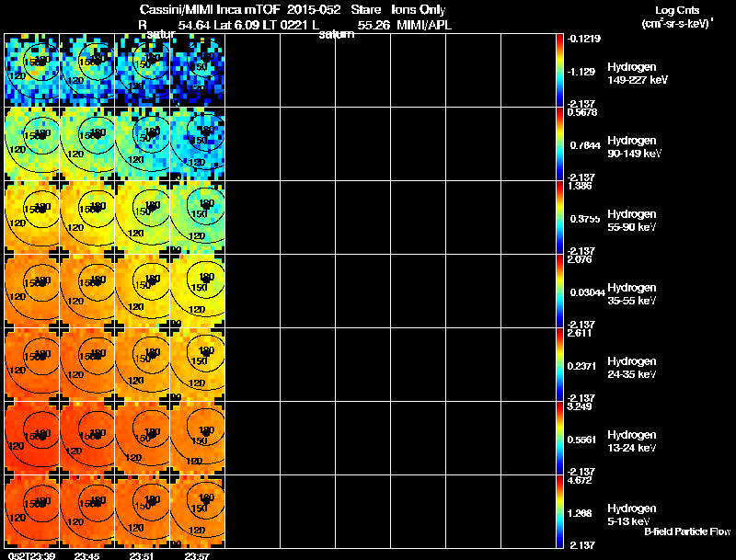Viewport: 736px width, 560px height.
Task: Click the '23:51' time label
Action: point(142,555)
